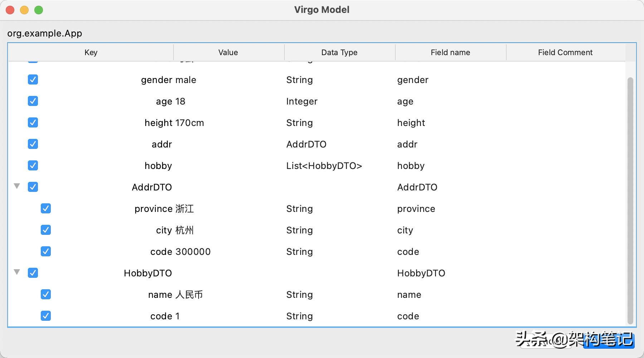This screenshot has width=644, height=358.
Task: Click the Field name column header
Action: [x=450, y=52]
